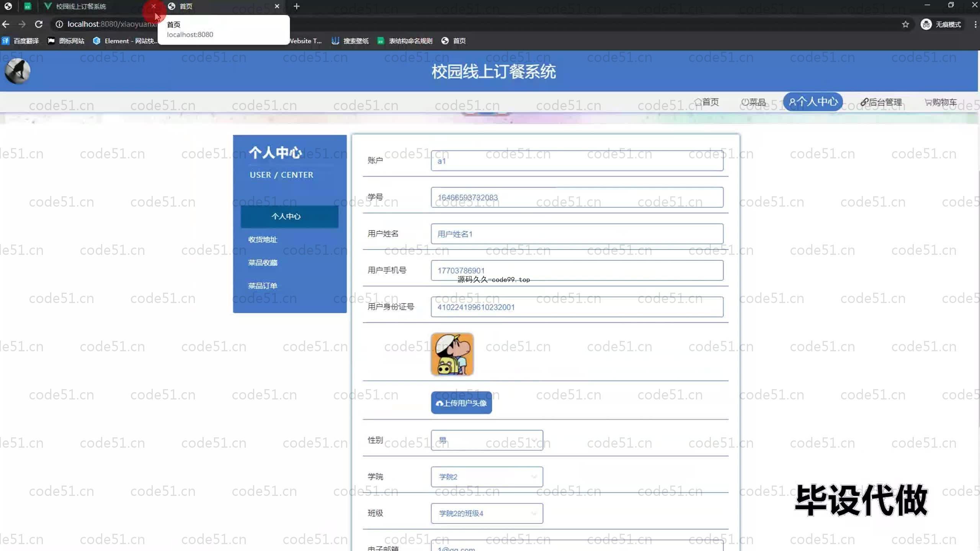
Task: Bookmark this page with the star icon
Action: coord(905,24)
